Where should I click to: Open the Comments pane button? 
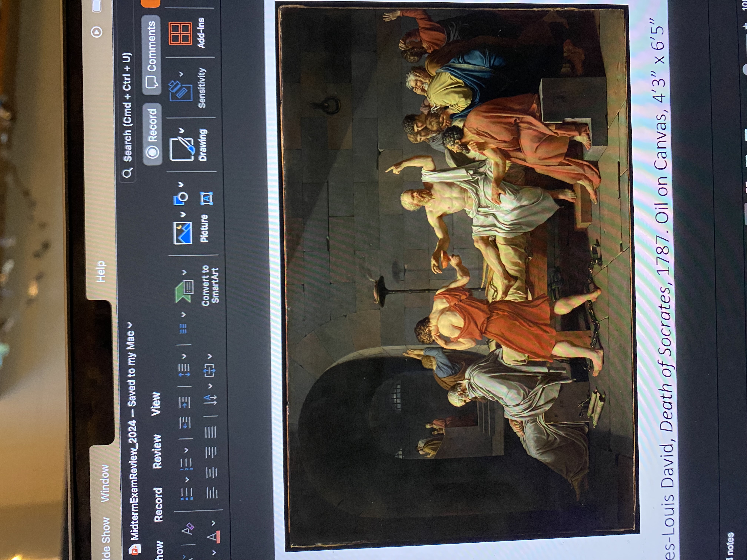[x=151, y=55]
